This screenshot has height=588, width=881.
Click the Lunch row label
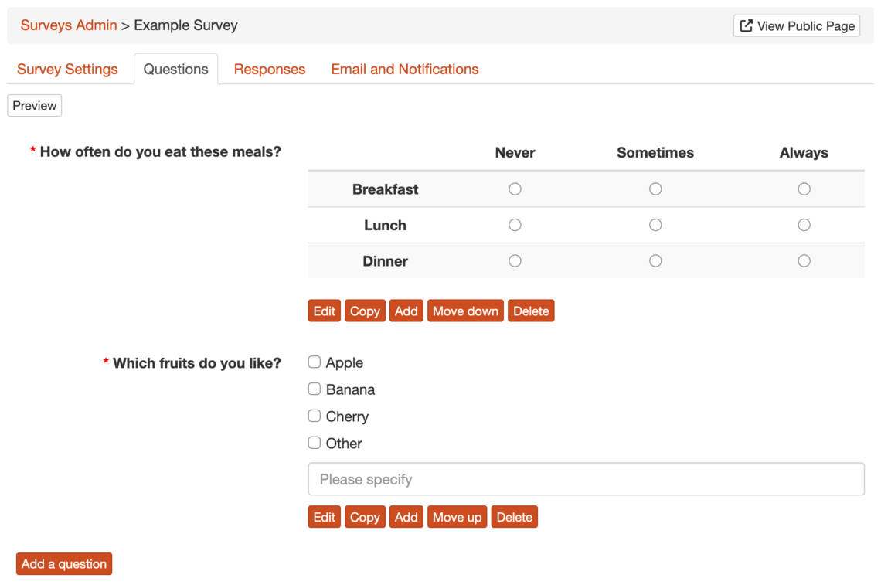pyautogui.click(x=385, y=225)
